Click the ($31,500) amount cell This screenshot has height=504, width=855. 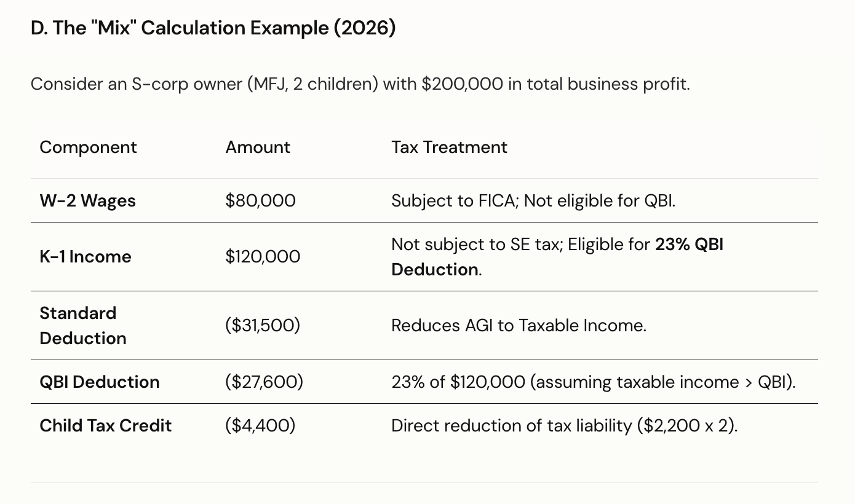click(263, 325)
